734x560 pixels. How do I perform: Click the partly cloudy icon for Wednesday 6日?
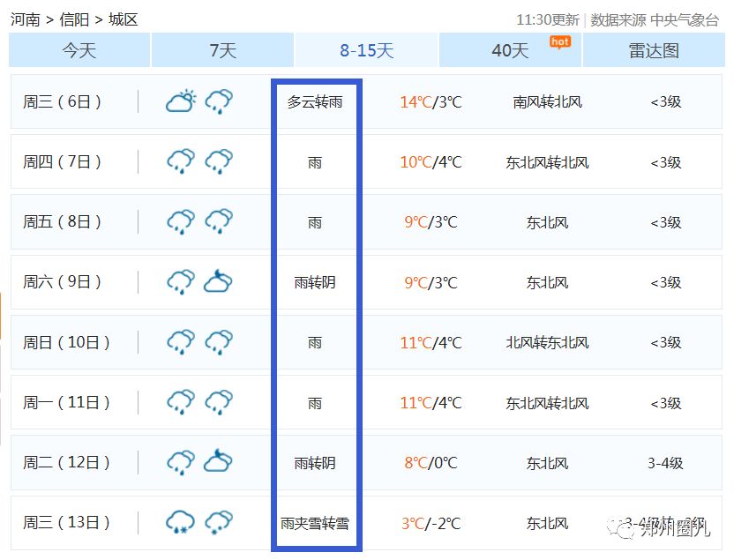181,101
